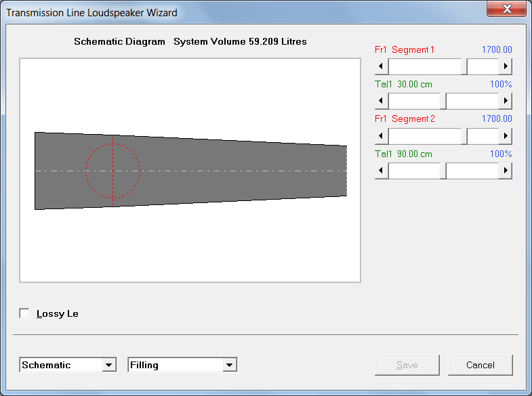Viewport: 532px width, 396px height.
Task: Click the Fr1 Segment 1 slider thumb
Action: tap(464, 66)
